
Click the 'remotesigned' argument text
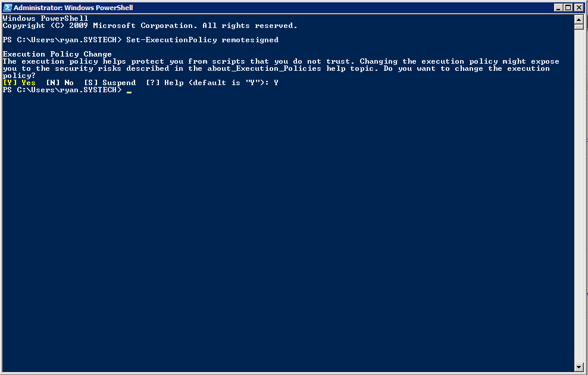tap(250, 40)
